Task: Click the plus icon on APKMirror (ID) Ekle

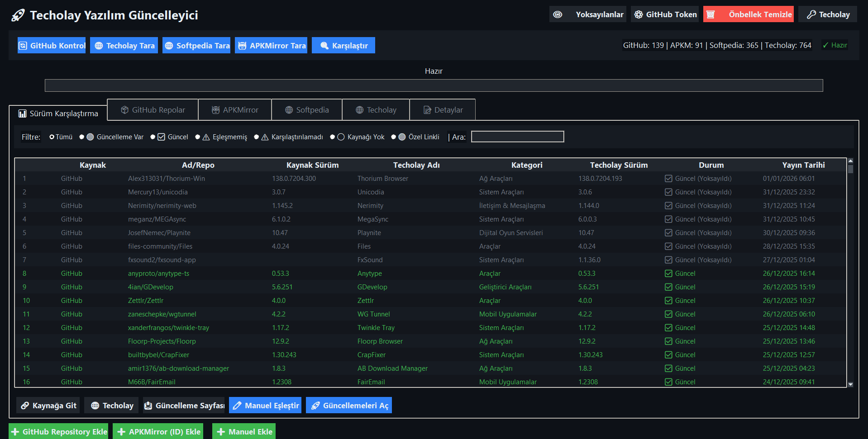Action: tap(121, 432)
